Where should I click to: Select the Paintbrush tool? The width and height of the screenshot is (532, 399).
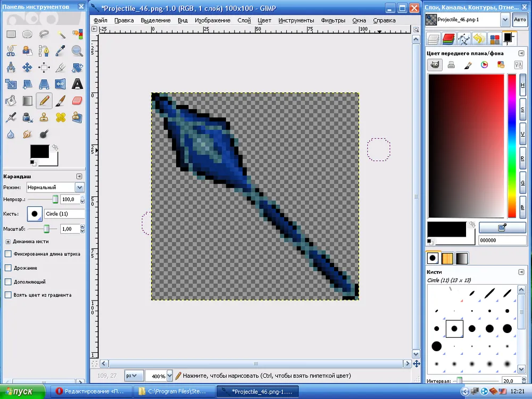pyautogui.click(x=61, y=101)
